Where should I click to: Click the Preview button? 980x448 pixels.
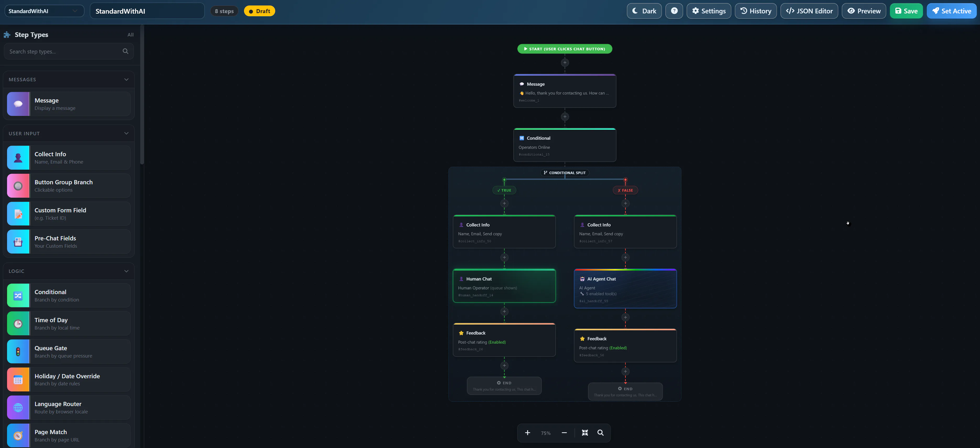(864, 11)
